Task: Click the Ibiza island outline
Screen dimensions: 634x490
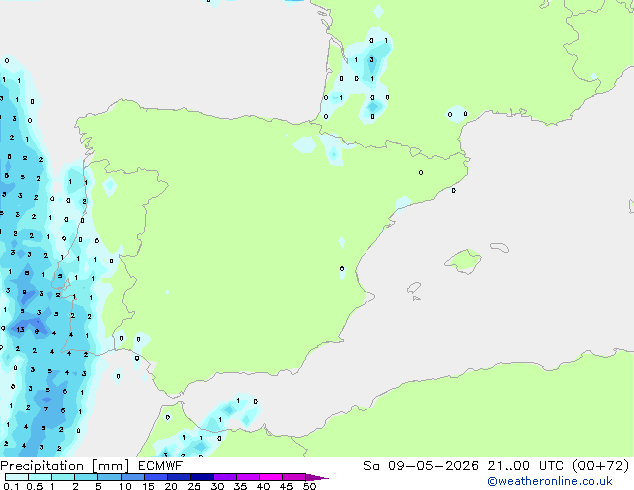Action: [414, 288]
